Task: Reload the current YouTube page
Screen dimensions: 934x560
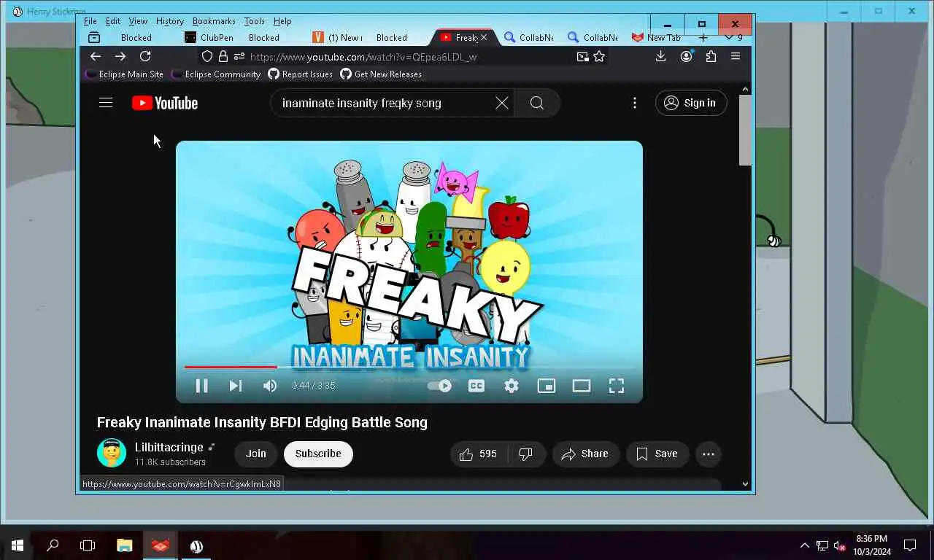Action: click(145, 56)
